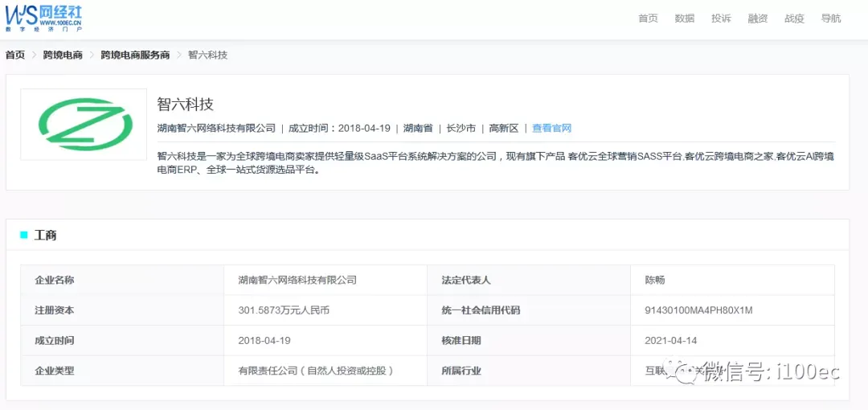Image resolution: width=868 pixels, height=410 pixels.
Task: Click the 301.5873万元人民币 value
Action: (x=284, y=310)
